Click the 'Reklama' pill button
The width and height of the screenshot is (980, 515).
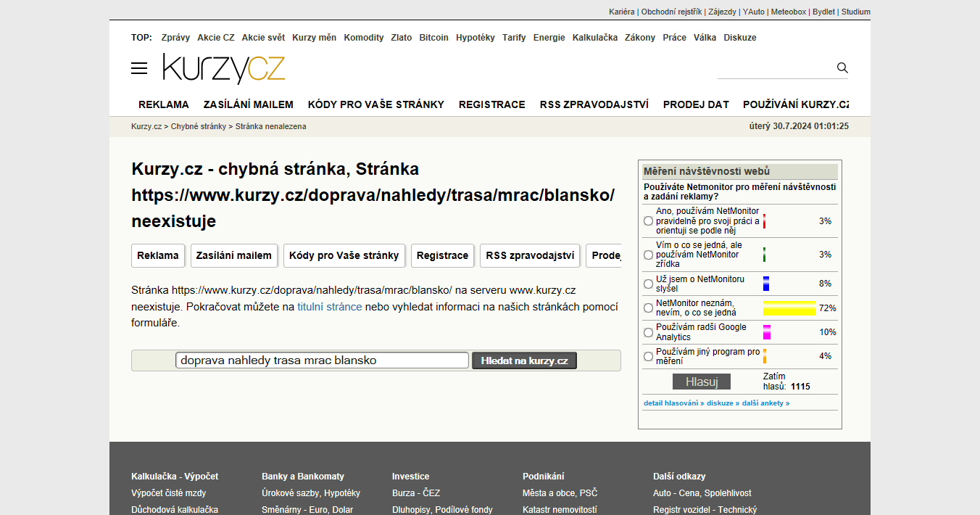point(158,255)
